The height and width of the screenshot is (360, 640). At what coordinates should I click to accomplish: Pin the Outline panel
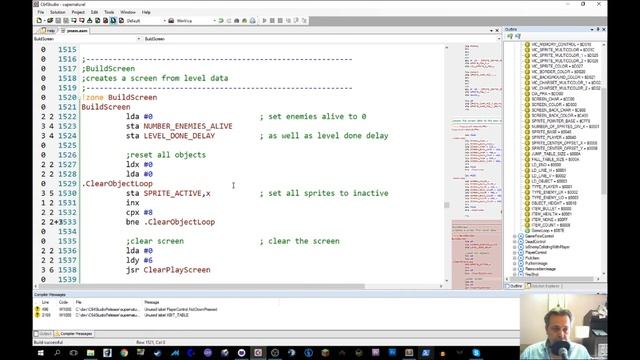click(598, 29)
